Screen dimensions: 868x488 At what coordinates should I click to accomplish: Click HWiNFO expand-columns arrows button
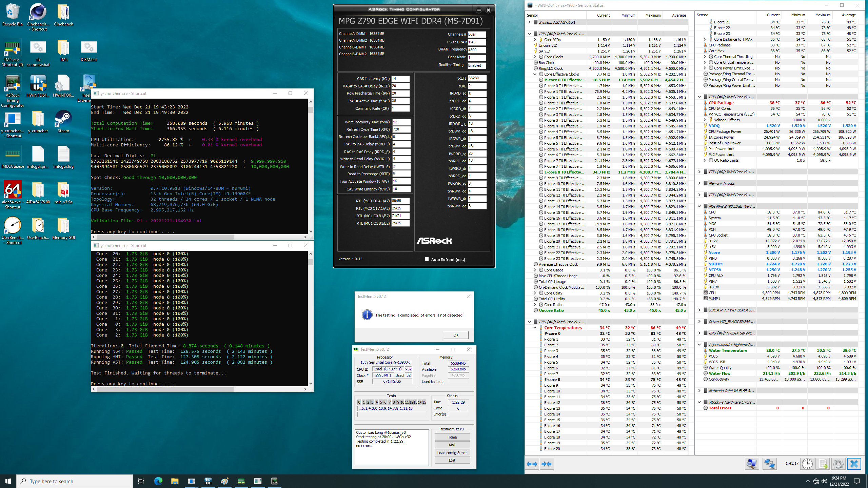click(532, 464)
